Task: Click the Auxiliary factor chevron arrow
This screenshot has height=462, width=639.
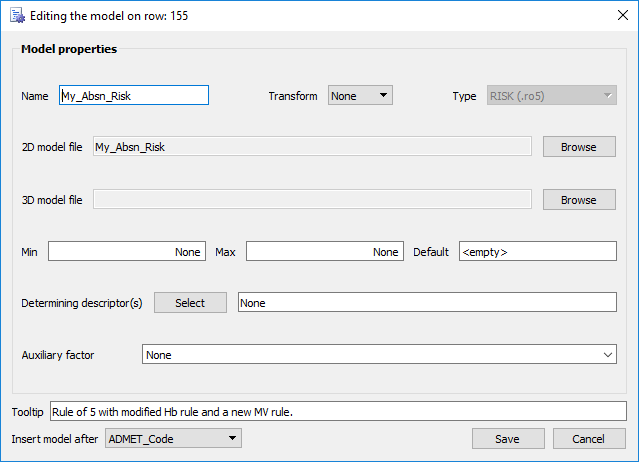Action: [608, 354]
